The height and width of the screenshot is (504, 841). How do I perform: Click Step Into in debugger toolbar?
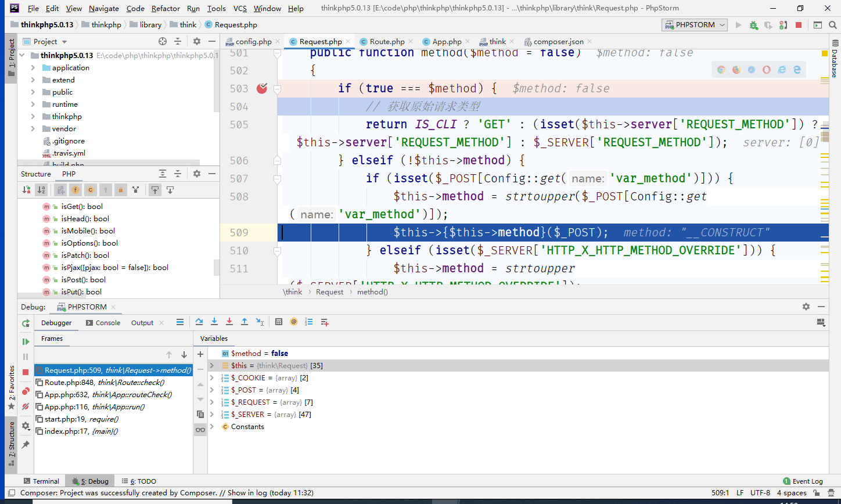pyautogui.click(x=214, y=322)
